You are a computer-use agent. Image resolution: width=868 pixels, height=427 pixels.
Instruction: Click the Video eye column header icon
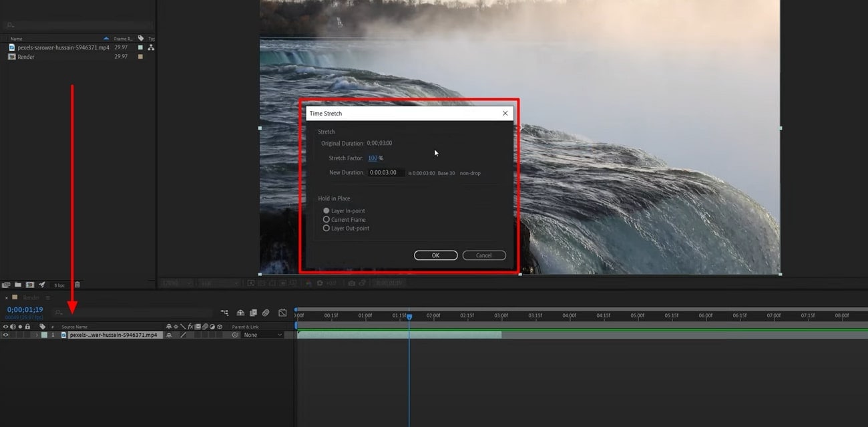5,327
